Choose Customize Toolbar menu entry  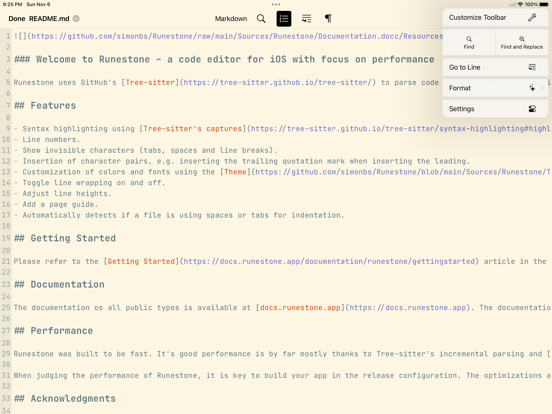pos(495,18)
